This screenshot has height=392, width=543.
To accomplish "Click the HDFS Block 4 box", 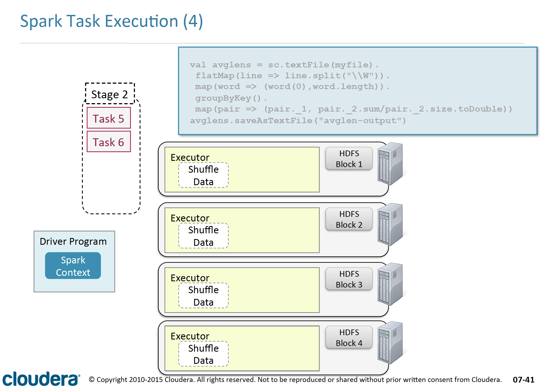I will (349, 338).
